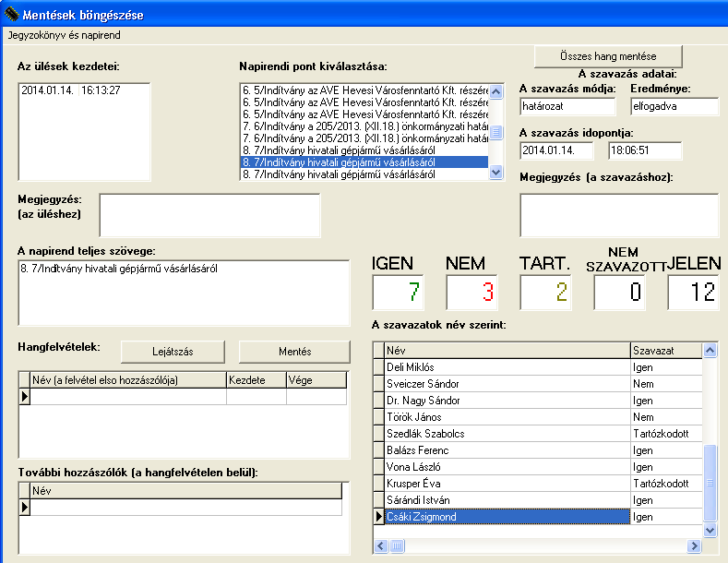Click the Név header in További hozzászólók table

click(x=185, y=490)
